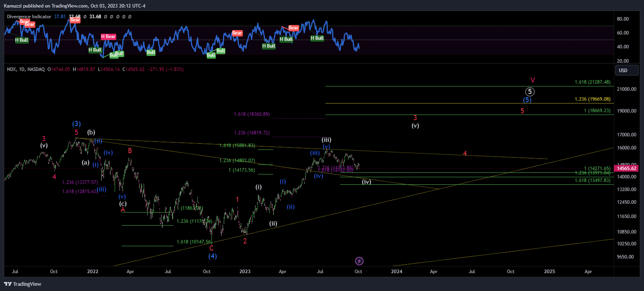Click the white (b) wave label
The width and height of the screenshot is (644, 291).
[91, 132]
